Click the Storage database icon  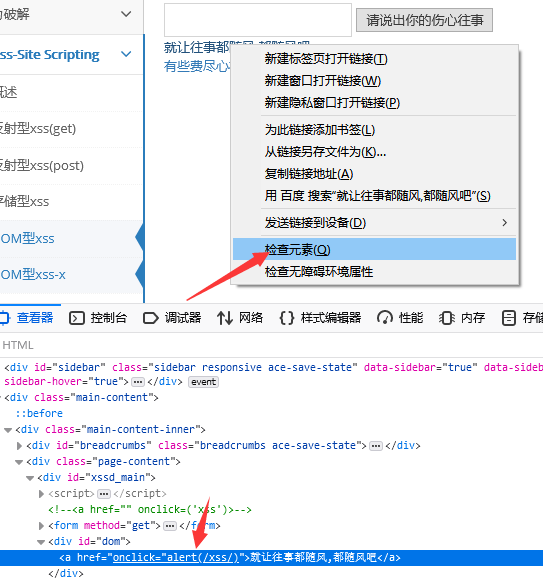(x=509, y=318)
